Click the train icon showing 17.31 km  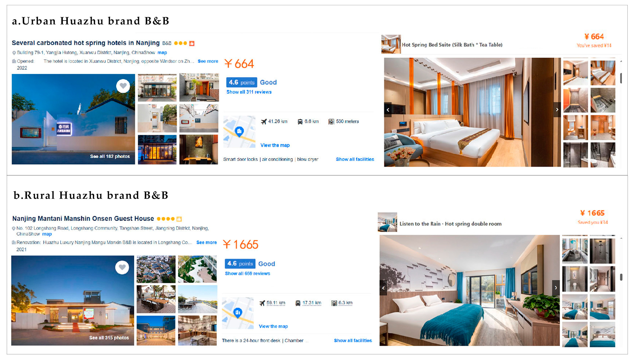point(298,303)
